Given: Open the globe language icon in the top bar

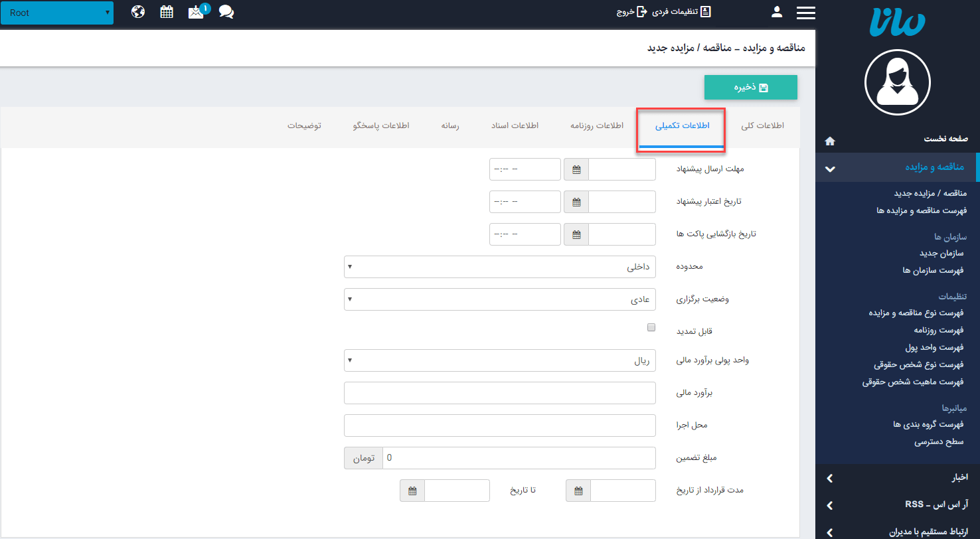Looking at the screenshot, I should pyautogui.click(x=138, y=11).
